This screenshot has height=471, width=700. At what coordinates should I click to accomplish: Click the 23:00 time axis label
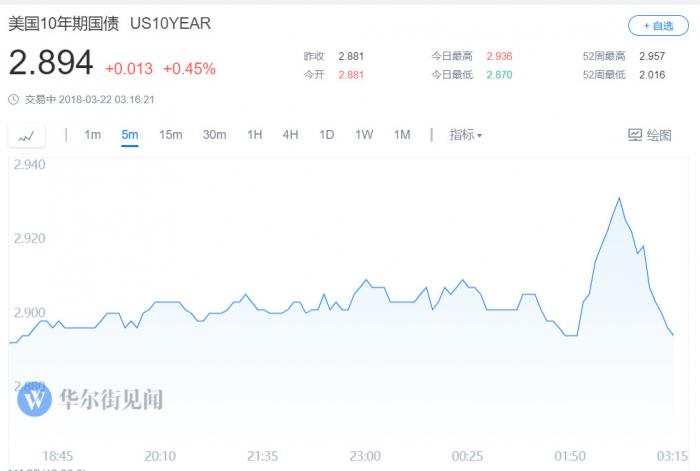click(364, 456)
